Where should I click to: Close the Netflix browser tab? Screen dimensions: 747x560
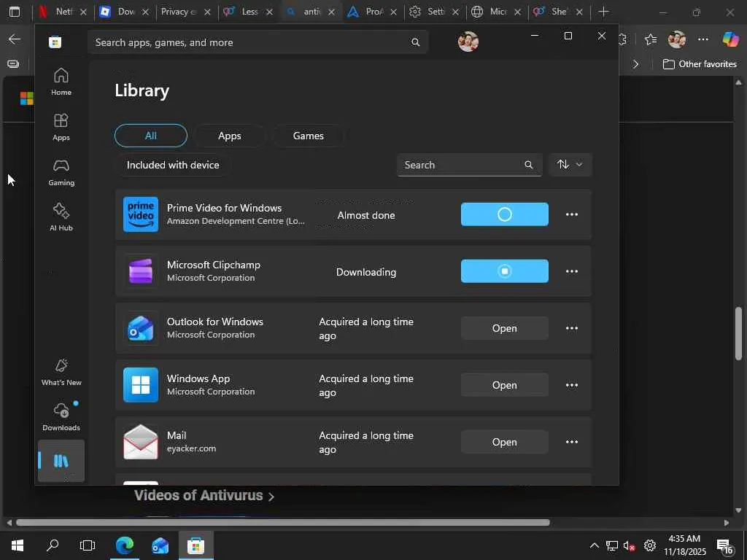[83, 12]
